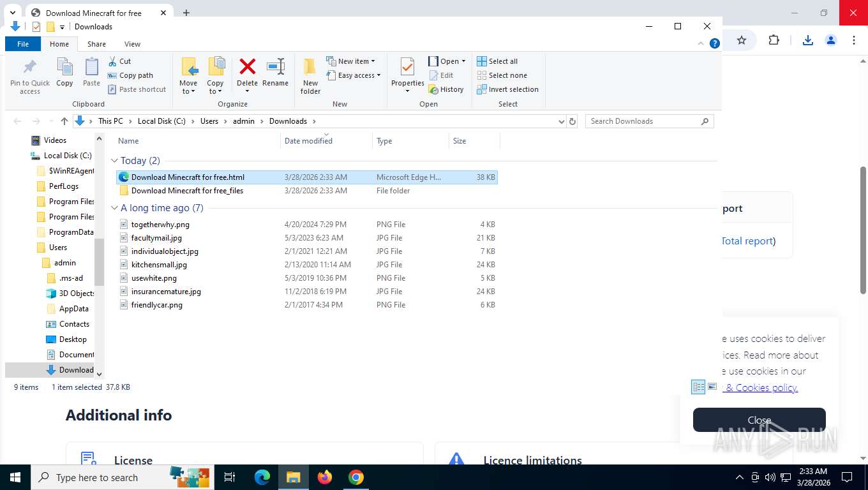Click Select all in ribbon
868x490 pixels.
(497, 61)
